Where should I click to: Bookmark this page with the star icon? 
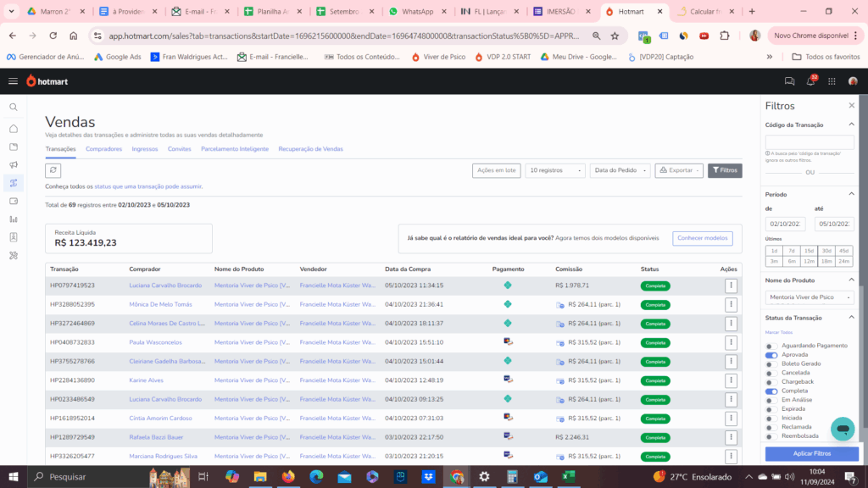[x=615, y=36]
